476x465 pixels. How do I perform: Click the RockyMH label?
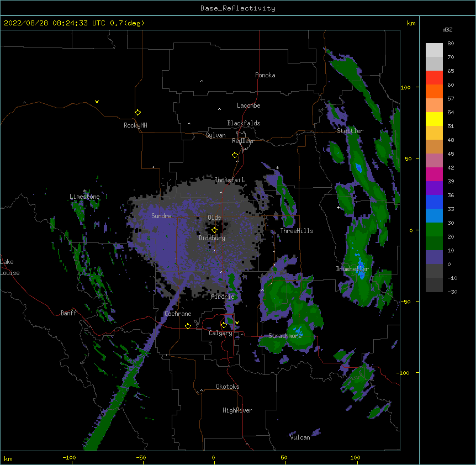point(135,125)
